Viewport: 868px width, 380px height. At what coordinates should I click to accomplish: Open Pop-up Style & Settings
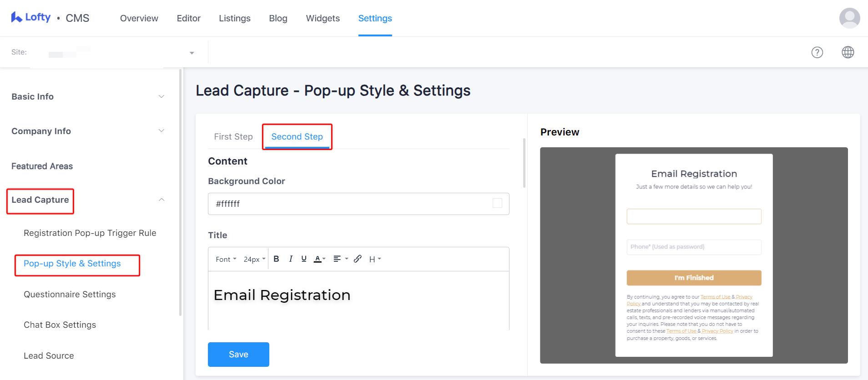click(72, 264)
